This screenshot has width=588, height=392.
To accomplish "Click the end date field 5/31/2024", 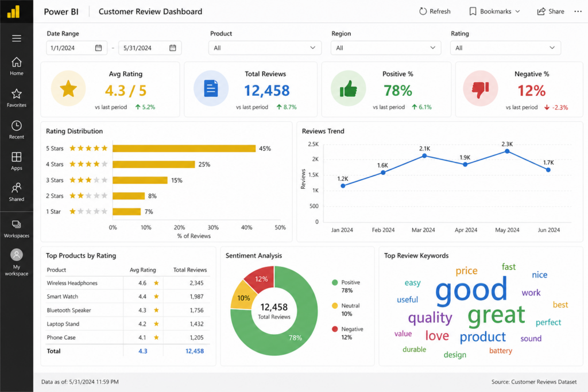I will point(150,48).
